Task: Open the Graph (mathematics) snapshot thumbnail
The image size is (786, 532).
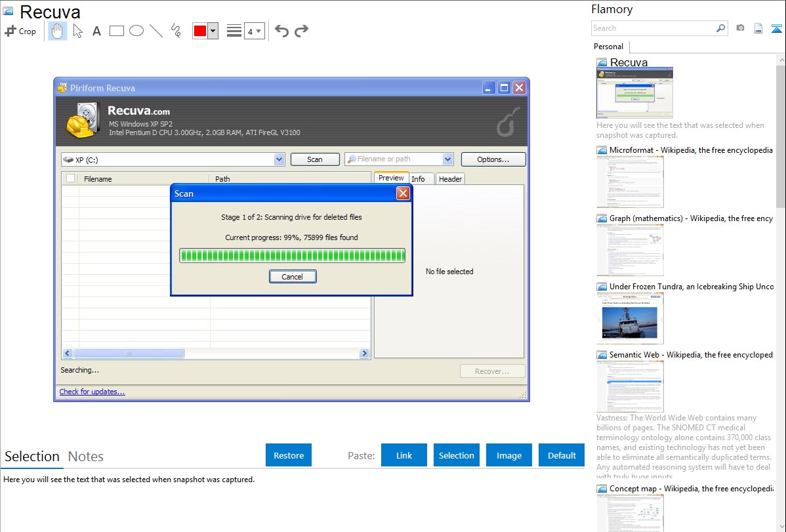Action: [x=630, y=250]
